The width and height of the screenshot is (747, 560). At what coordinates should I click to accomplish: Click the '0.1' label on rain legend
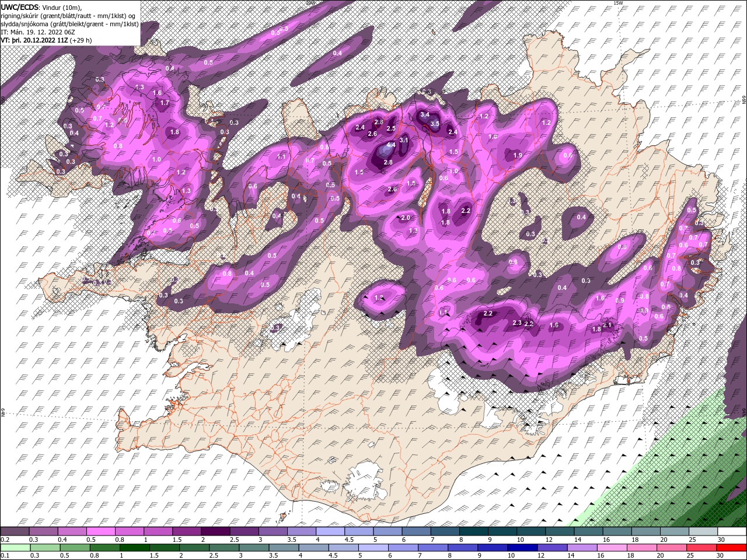click(5, 556)
